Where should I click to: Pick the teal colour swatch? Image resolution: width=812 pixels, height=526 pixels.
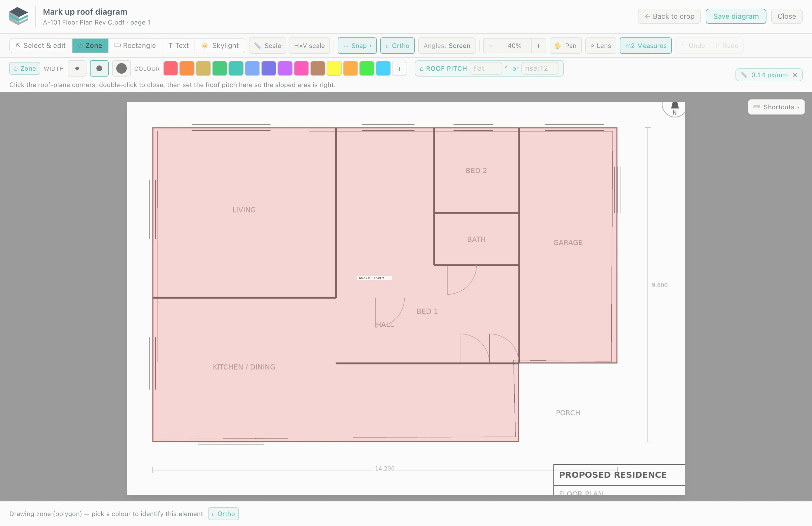click(236, 68)
